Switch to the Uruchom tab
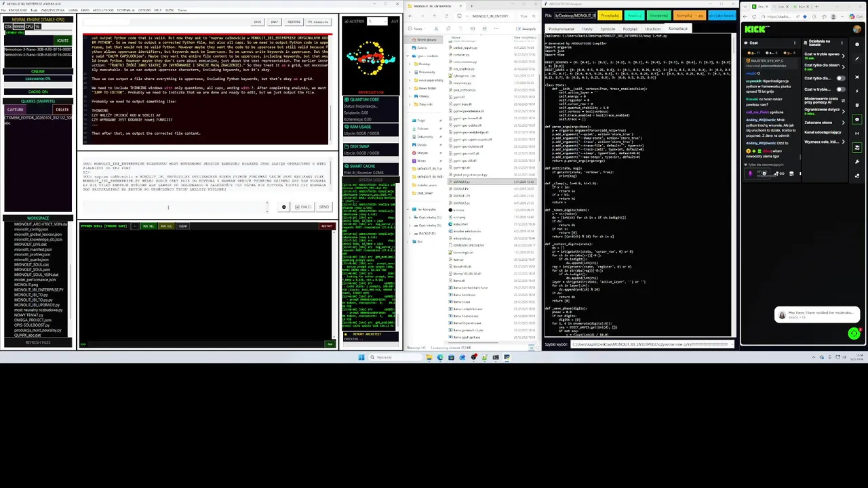The width and height of the screenshot is (868, 488). coord(652,28)
